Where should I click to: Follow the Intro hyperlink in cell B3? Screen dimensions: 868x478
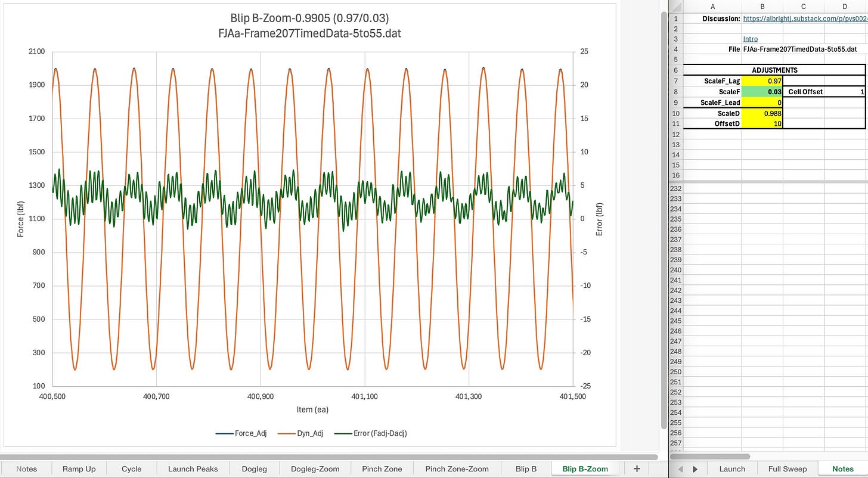[751, 39]
